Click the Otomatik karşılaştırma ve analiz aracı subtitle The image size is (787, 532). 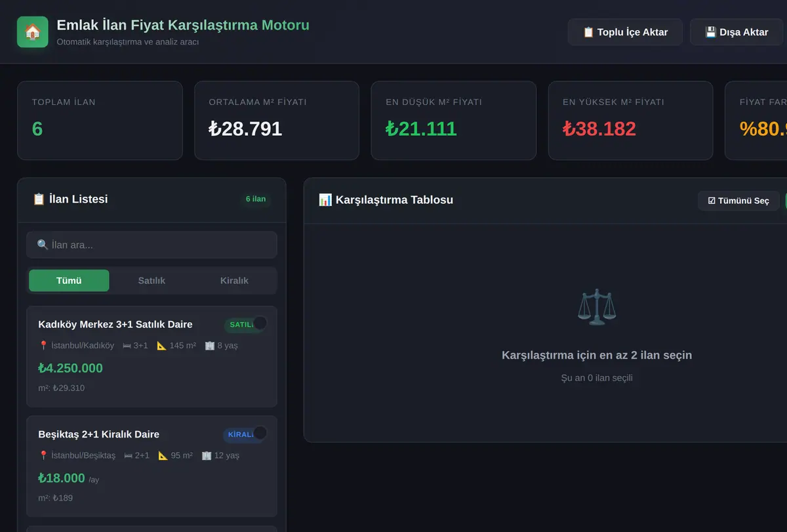point(128,42)
